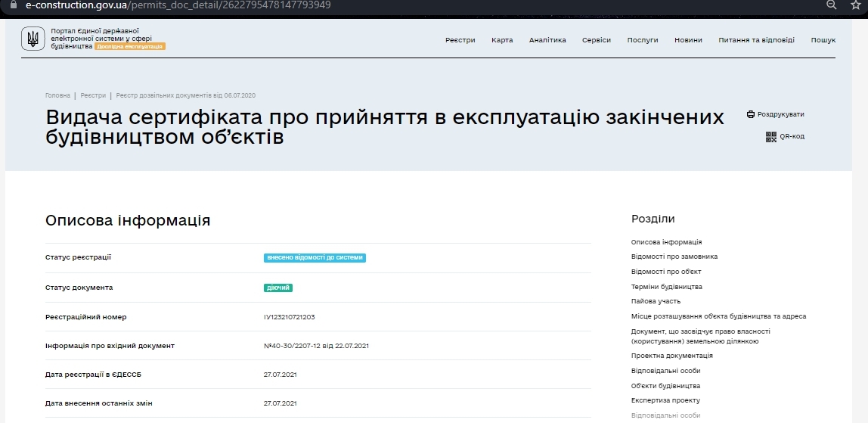Jump to section Терміни будівництва

click(667, 287)
